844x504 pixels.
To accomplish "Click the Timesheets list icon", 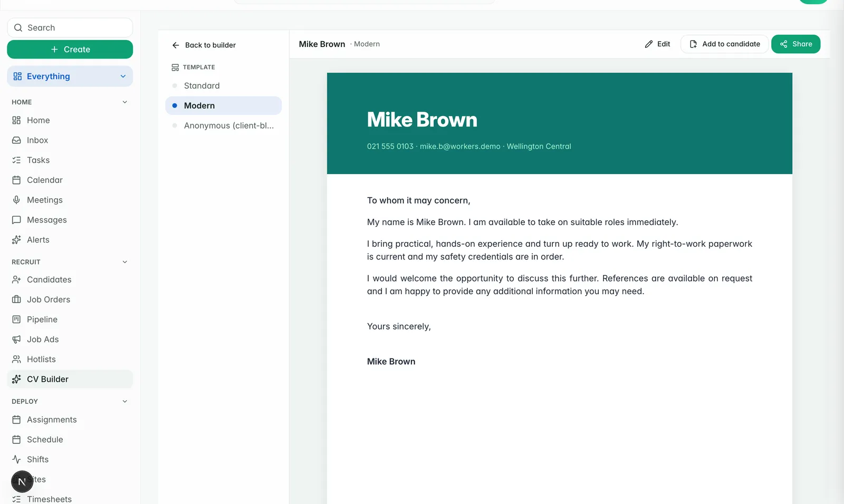I will click(16, 499).
